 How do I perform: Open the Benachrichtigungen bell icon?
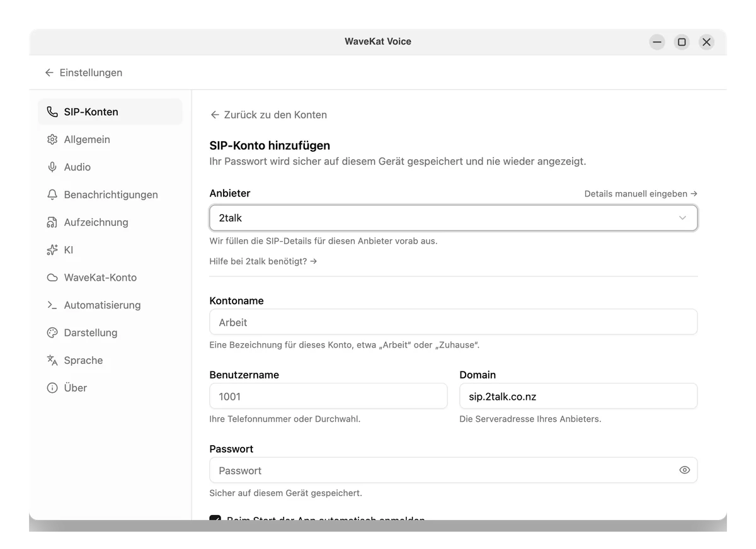coord(52,195)
